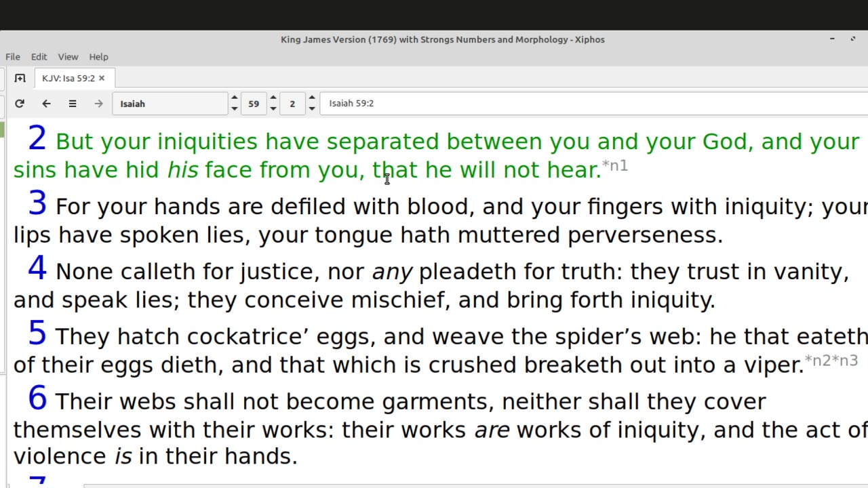Click the word "violence" in verse 6
Image resolution: width=868 pixels, height=488 pixels.
point(60,457)
